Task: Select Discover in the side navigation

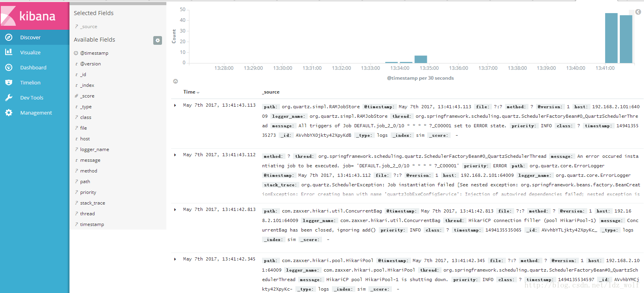Action: click(x=30, y=37)
